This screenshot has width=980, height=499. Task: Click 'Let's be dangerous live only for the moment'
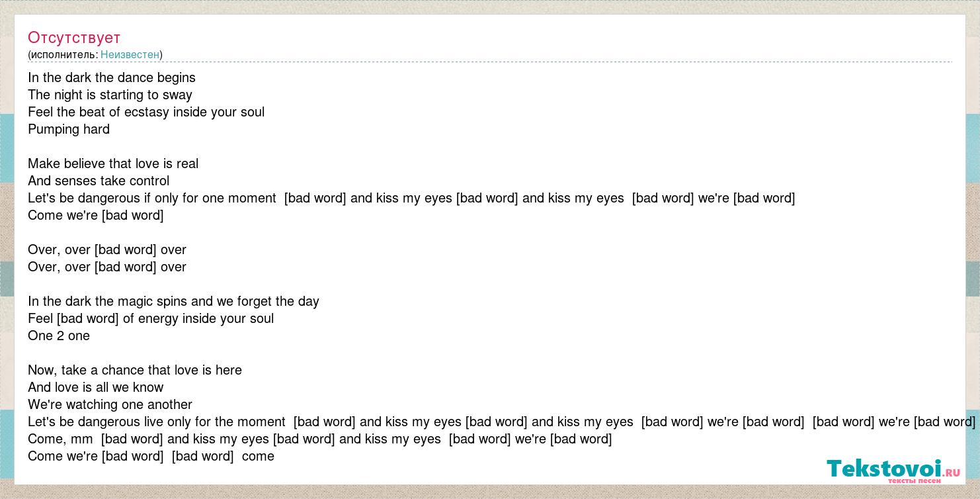157,422
